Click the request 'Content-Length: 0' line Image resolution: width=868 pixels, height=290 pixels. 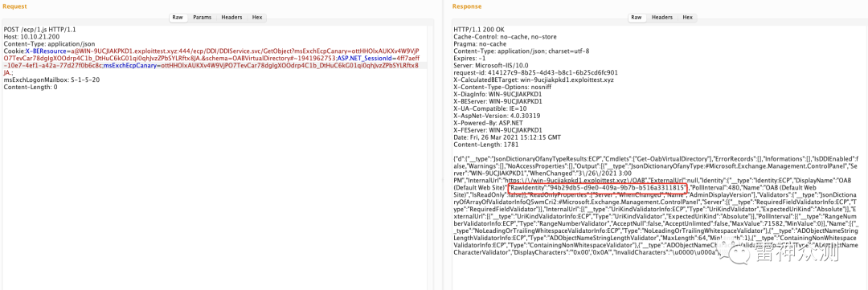pos(31,87)
